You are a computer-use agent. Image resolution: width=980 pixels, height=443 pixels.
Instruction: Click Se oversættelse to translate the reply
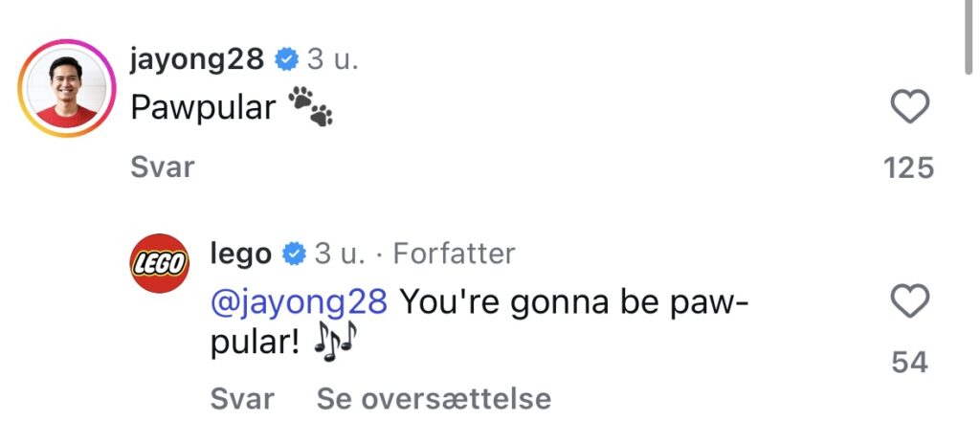(x=434, y=398)
